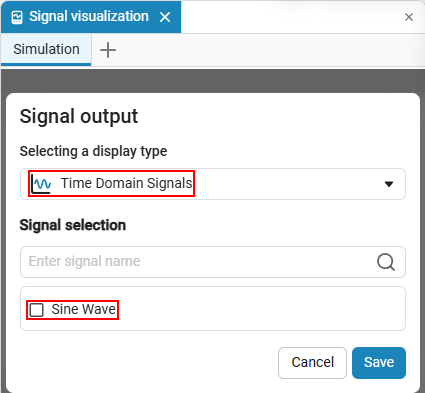425x393 pixels.
Task: Add a new tab with plus icon
Action: 108,50
